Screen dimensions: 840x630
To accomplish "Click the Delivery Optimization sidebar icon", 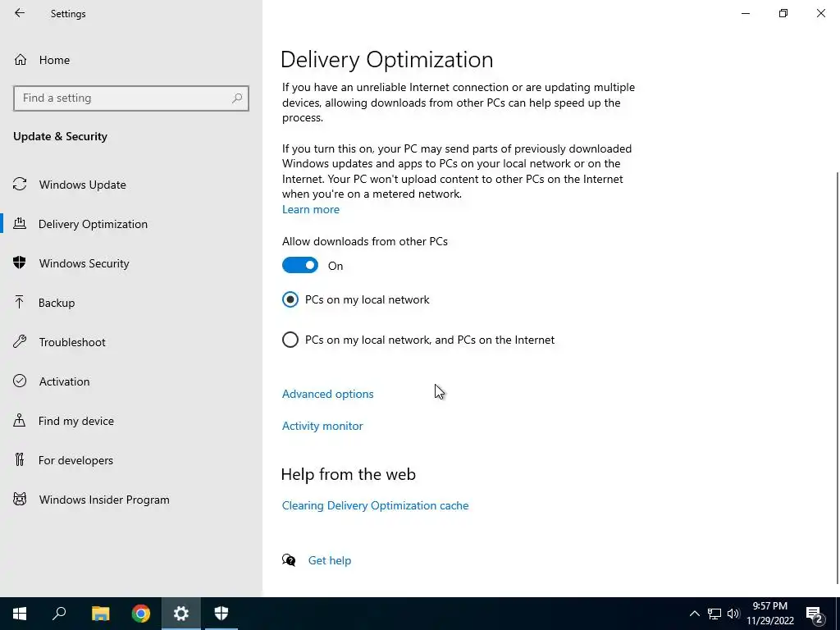I will point(20,223).
